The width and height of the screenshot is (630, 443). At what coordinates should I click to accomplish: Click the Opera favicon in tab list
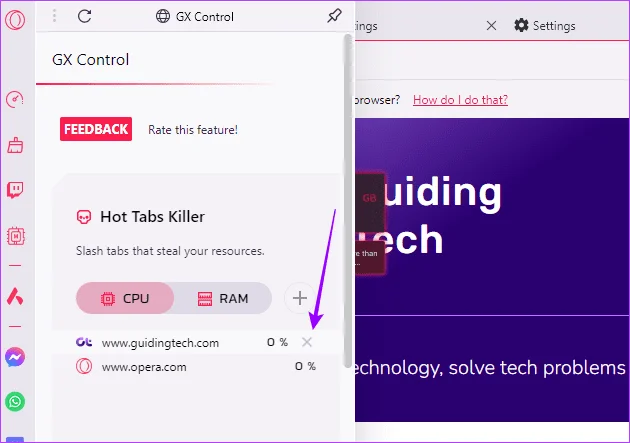point(84,366)
